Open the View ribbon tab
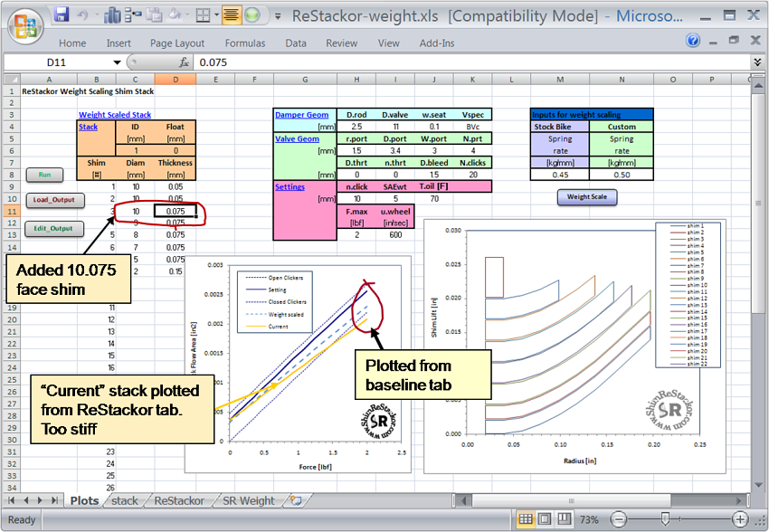Screen dimensions: 769x532 388,43
